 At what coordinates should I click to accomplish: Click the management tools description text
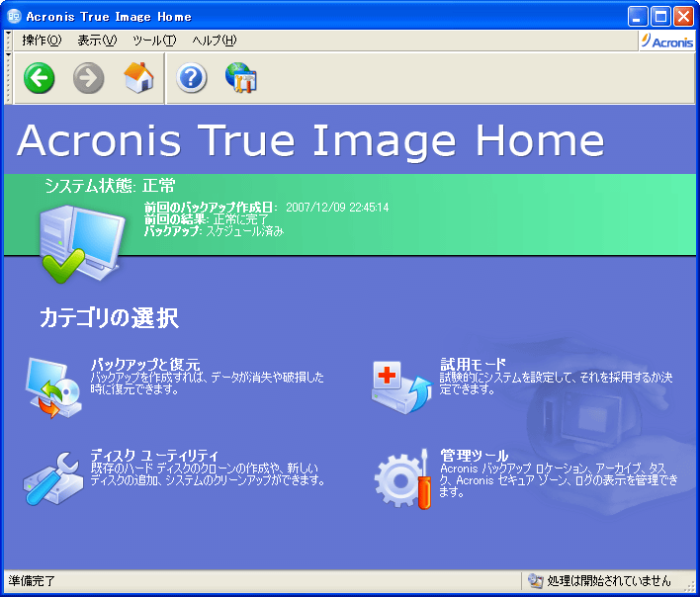[559, 480]
